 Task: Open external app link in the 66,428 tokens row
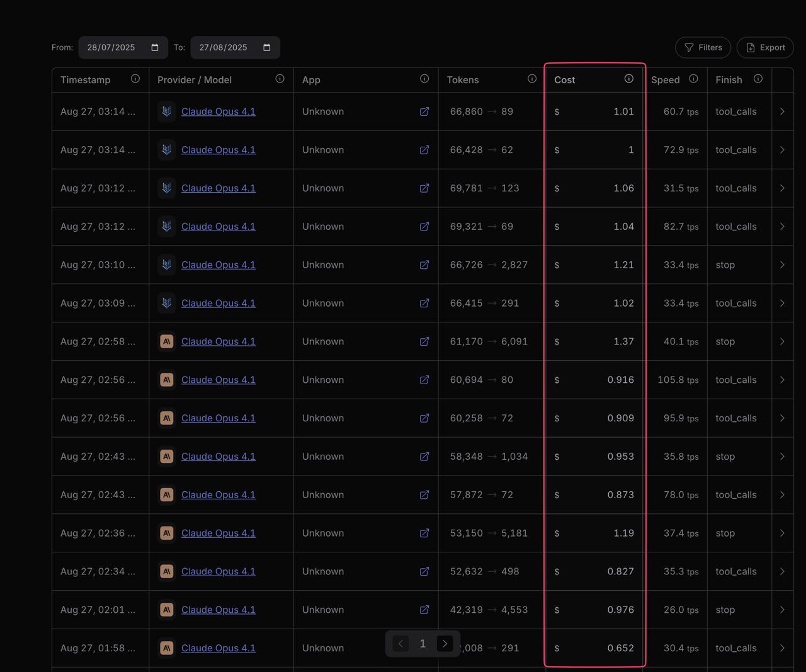424,150
